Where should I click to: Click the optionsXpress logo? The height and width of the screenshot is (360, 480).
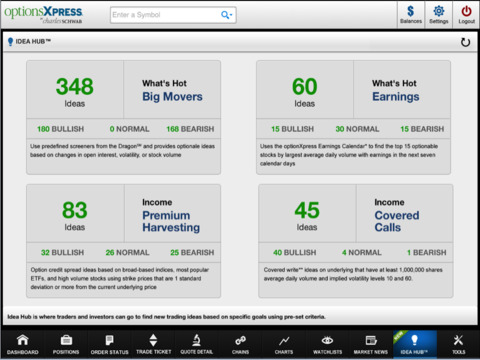tap(43, 14)
